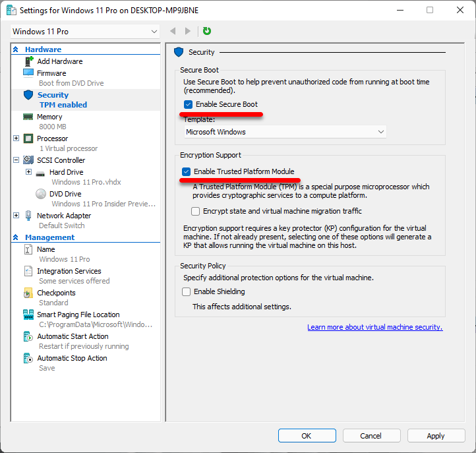Click the Name settings icon
This screenshot has height=453, width=476.
28,249
